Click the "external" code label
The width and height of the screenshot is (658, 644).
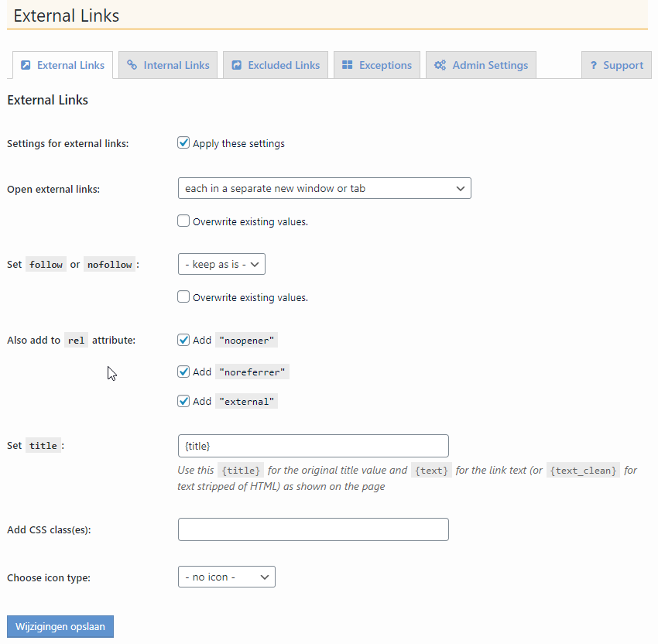(x=246, y=402)
